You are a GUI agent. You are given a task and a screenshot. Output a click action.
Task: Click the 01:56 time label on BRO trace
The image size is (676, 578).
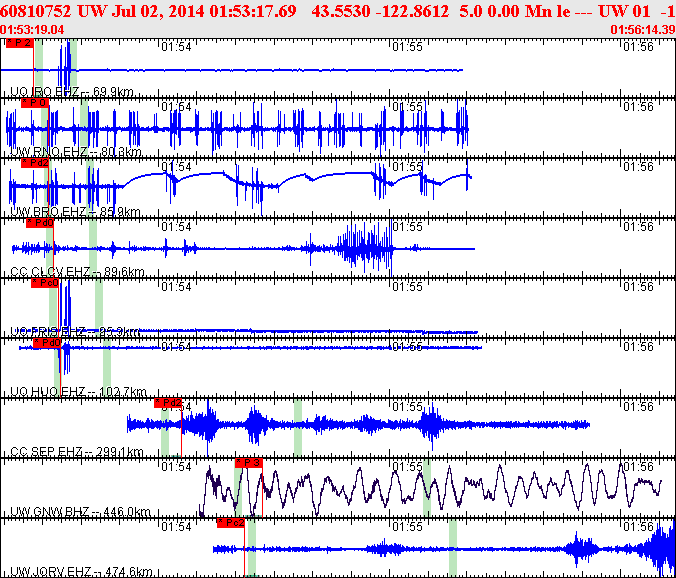638,166
